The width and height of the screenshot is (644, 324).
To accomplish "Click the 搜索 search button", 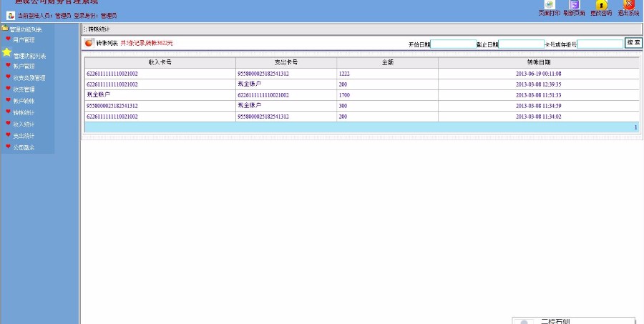I will pyautogui.click(x=633, y=43).
